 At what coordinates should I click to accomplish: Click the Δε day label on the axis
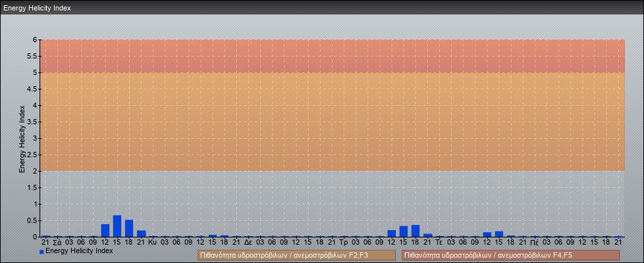[248, 243]
